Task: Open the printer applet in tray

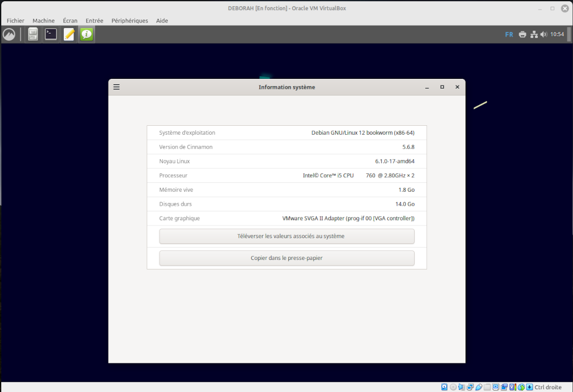Action: tap(522, 35)
